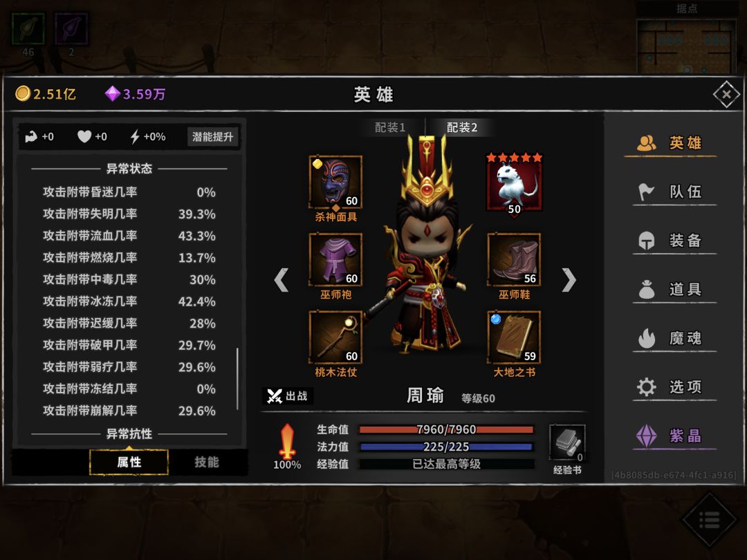Select the 属性 attributes tab
747x560 pixels.
(x=129, y=462)
